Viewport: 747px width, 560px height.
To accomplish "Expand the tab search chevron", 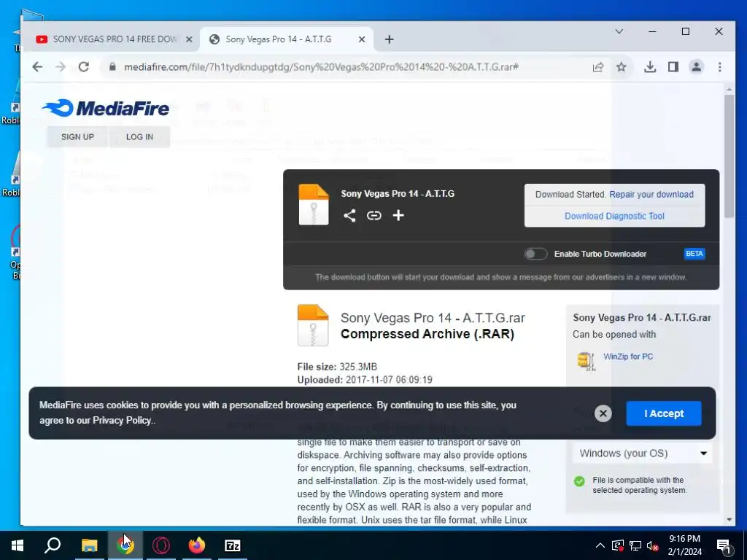I will coord(619,32).
